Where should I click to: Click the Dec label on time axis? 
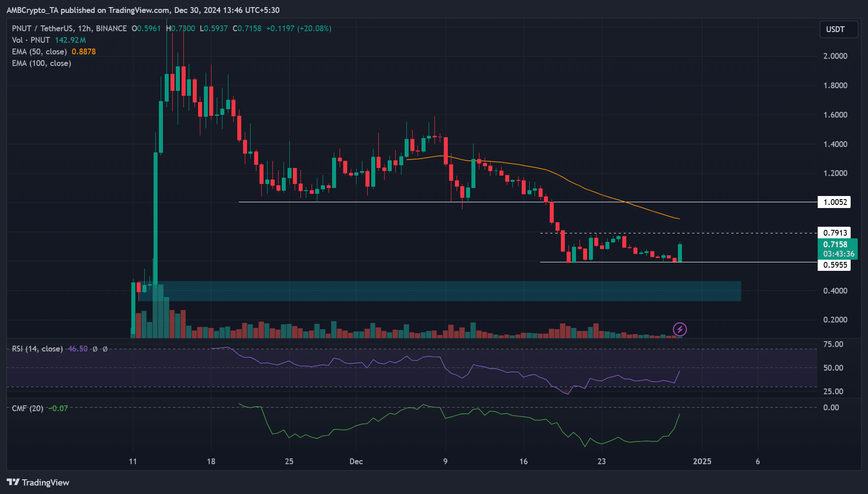pyautogui.click(x=356, y=461)
